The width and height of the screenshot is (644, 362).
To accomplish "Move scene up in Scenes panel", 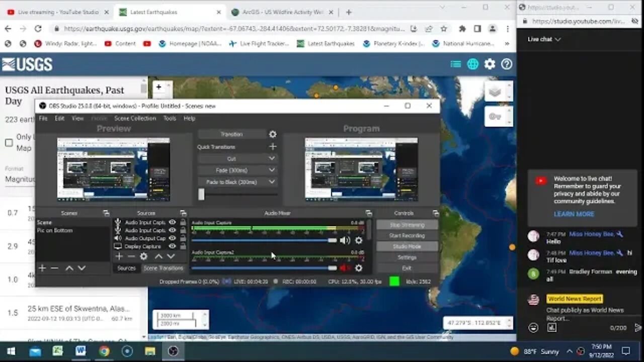I will [x=69, y=268].
